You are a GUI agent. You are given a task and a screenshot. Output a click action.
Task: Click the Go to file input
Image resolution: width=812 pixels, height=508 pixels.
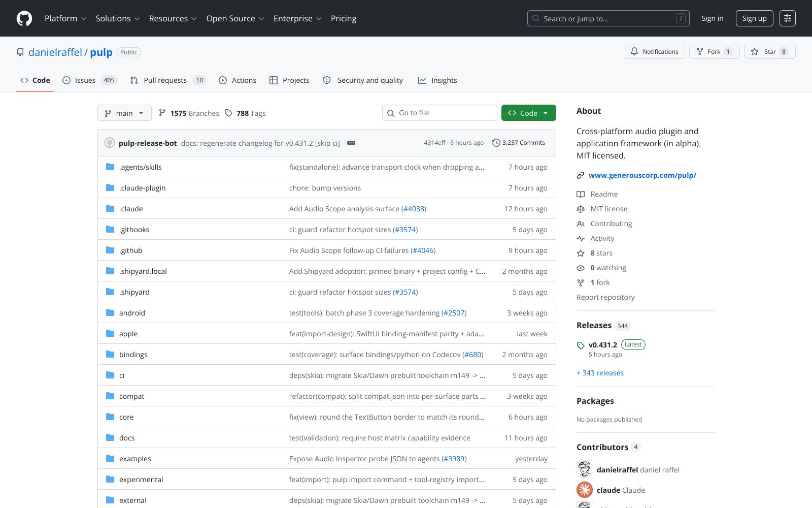439,113
